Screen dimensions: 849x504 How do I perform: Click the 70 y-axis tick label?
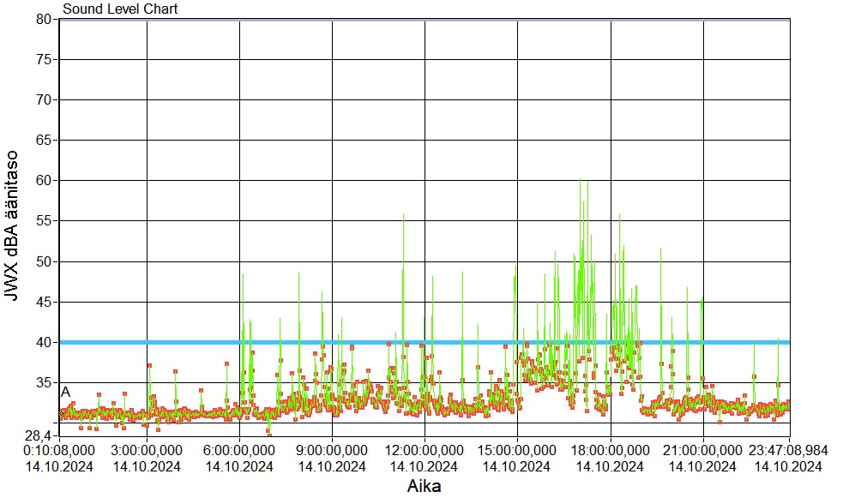pyautogui.click(x=44, y=99)
